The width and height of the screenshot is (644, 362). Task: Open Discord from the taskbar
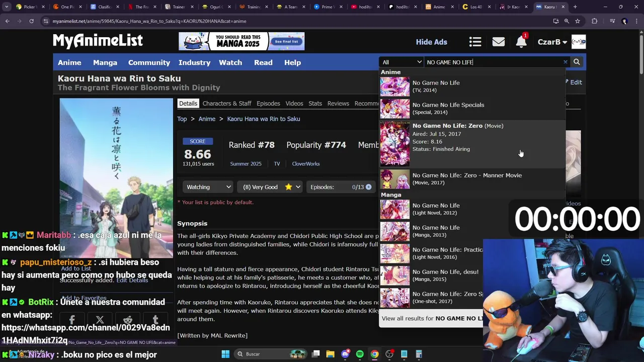pyautogui.click(x=345, y=354)
